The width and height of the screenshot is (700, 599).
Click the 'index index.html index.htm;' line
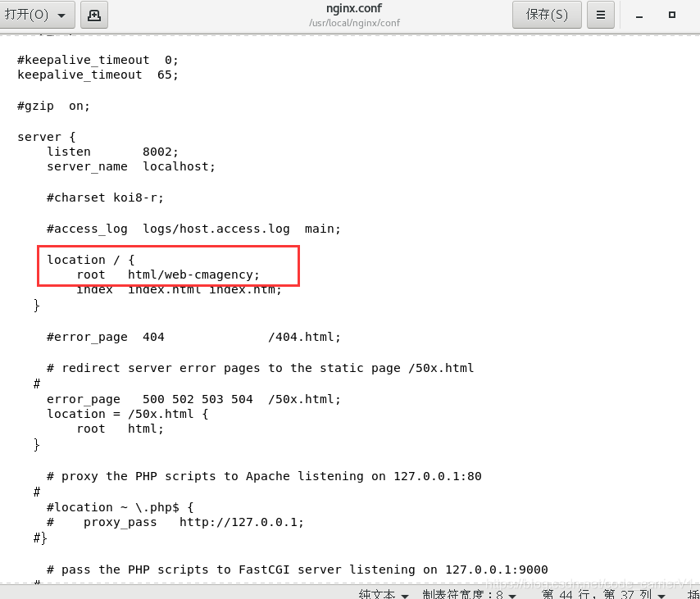[179, 289]
